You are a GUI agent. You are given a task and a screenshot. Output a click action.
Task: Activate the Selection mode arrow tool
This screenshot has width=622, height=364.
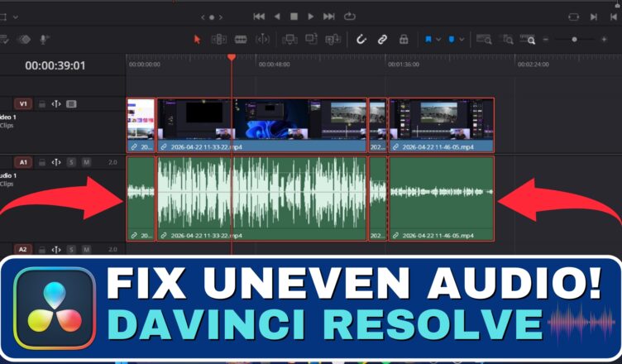197,40
